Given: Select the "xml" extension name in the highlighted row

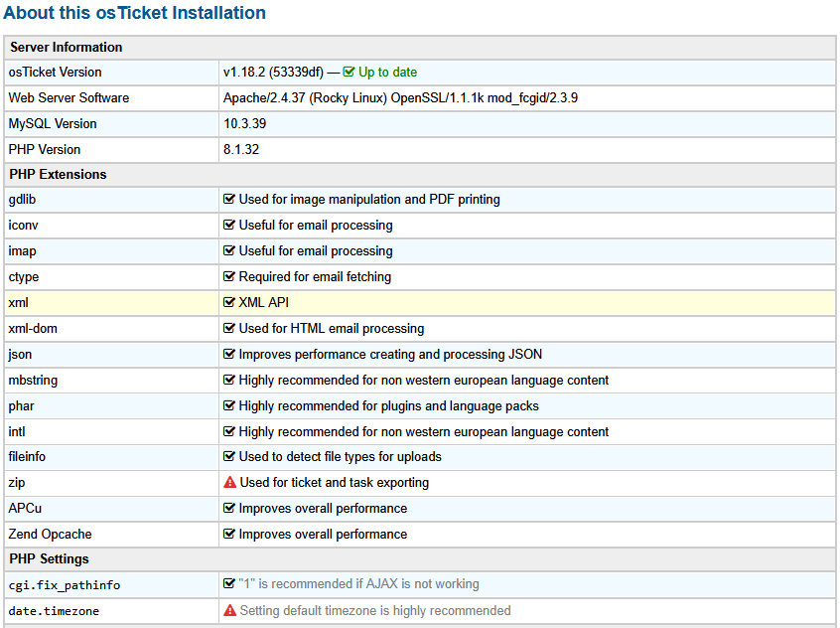Looking at the screenshot, I should pyautogui.click(x=18, y=302).
